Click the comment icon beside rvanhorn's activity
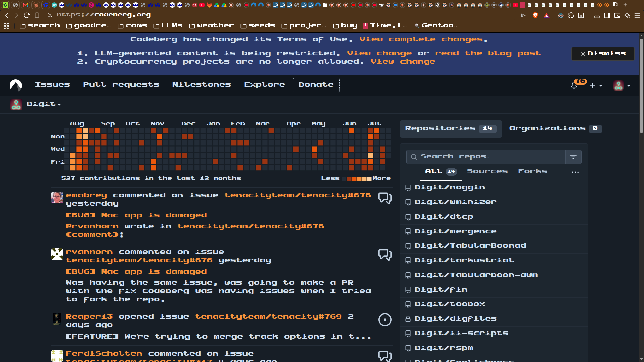The image size is (644, 362). 385,255
